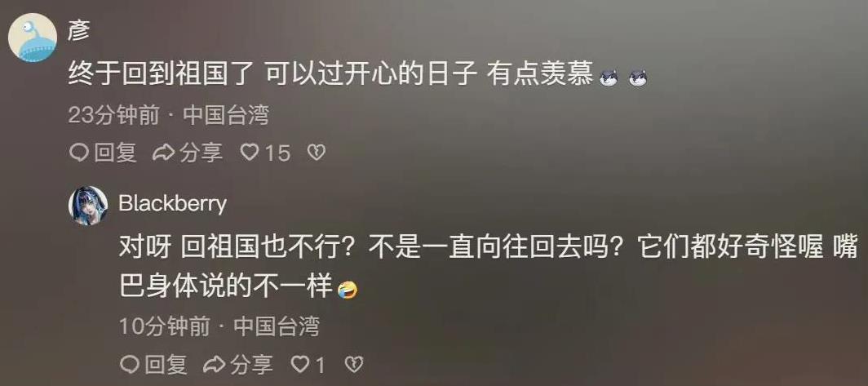Screen dimensions: 868x386
Task: Dislike Blackberry's reply with broken heart
Action: [x=354, y=364]
